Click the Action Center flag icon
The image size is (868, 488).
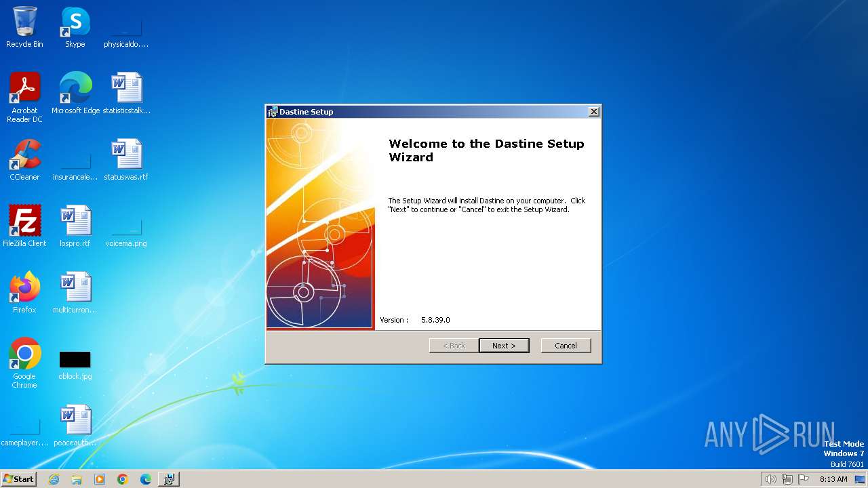pos(804,479)
